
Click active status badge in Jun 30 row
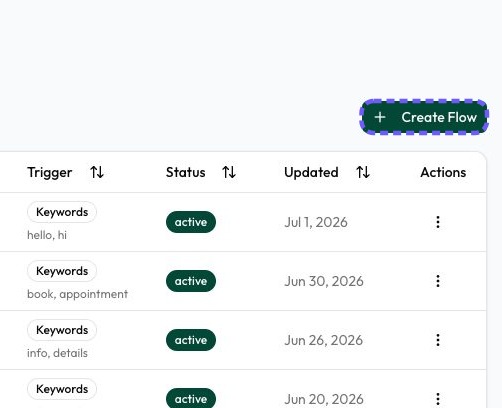191,281
